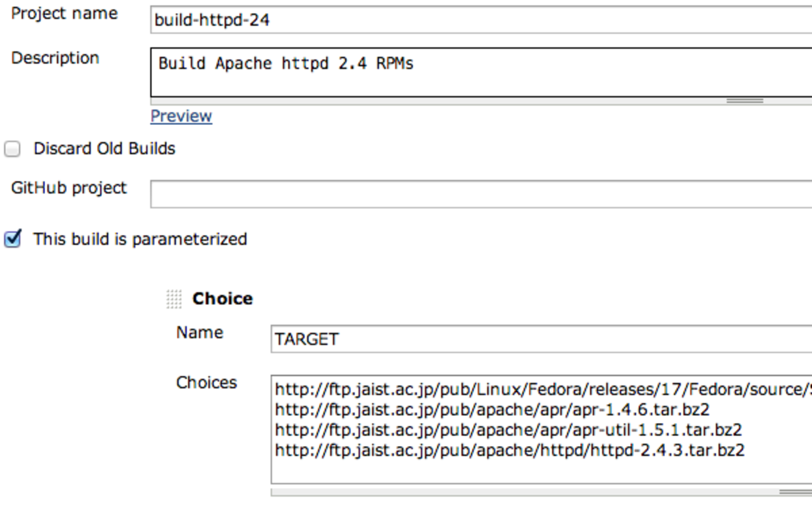Screen dimensions: 812x506
Task: Enable the Discard Old Builds checkbox
Action: [13, 149]
